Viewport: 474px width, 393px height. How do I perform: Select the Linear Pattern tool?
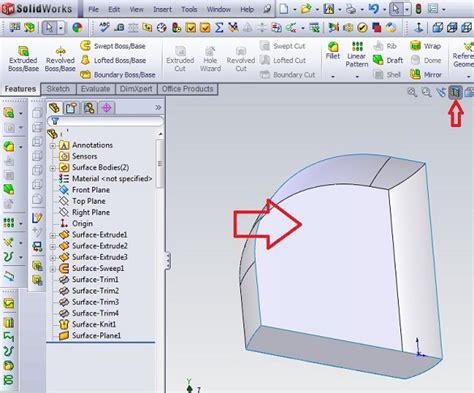point(357,54)
